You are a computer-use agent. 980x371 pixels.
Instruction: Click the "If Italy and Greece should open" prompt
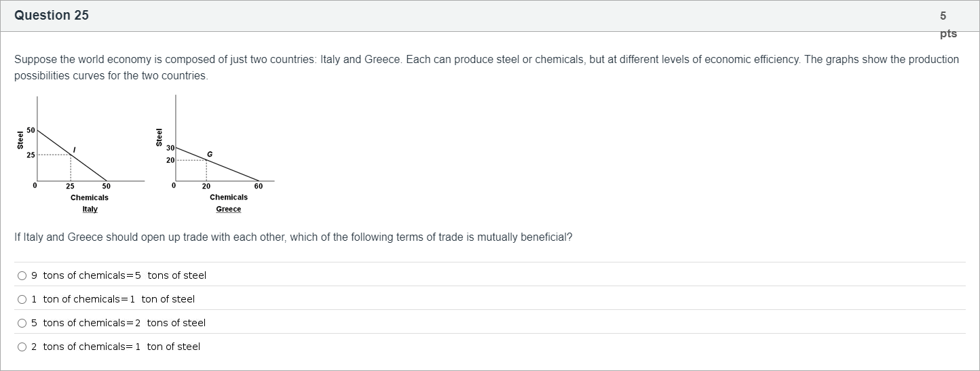293,237
